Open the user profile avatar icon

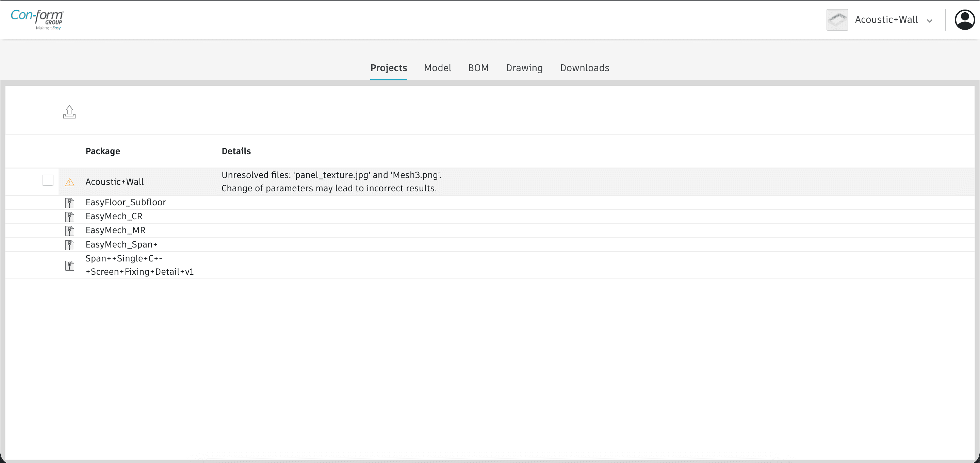click(x=964, y=20)
